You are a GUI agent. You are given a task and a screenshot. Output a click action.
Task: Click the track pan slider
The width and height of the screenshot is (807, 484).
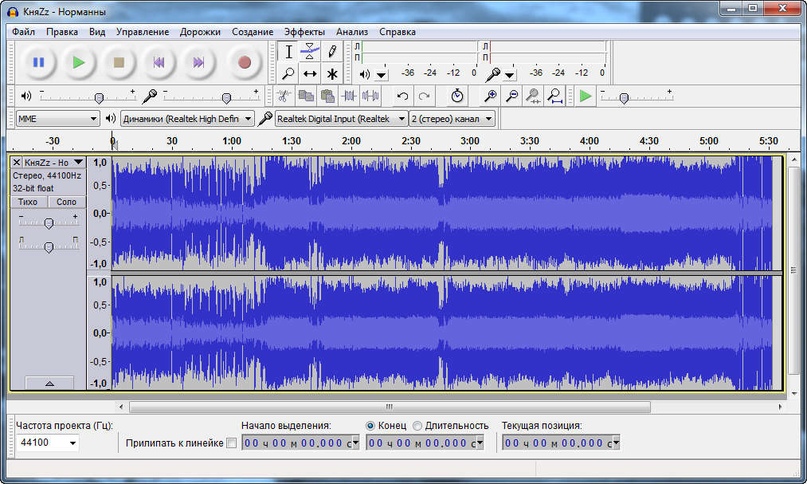coord(48,247)
